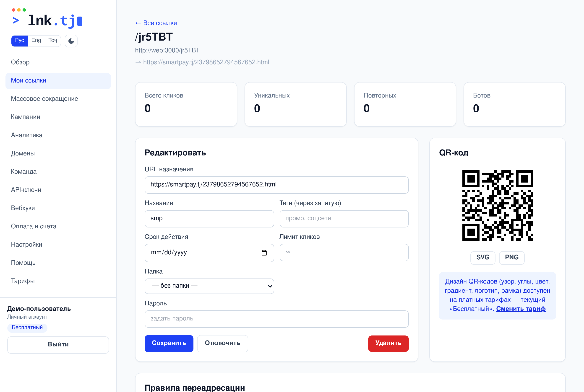Click the /jr5TBT page heading
584x392 pixels.
[154, 37]
